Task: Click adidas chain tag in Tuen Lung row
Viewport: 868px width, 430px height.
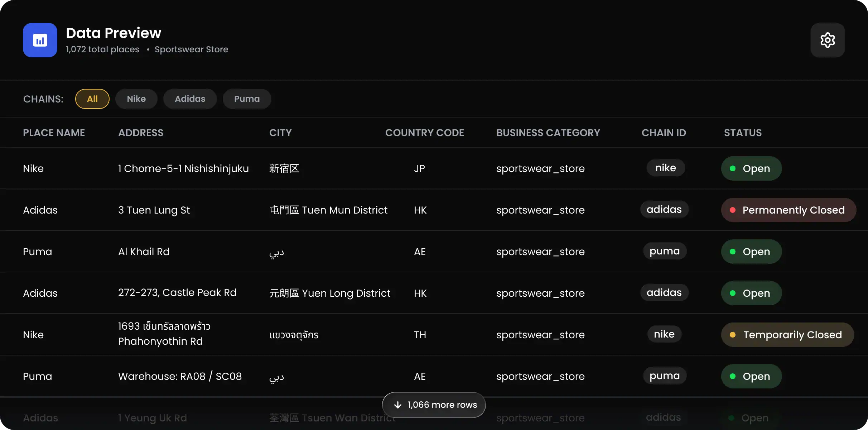Action: pos(664,209)
